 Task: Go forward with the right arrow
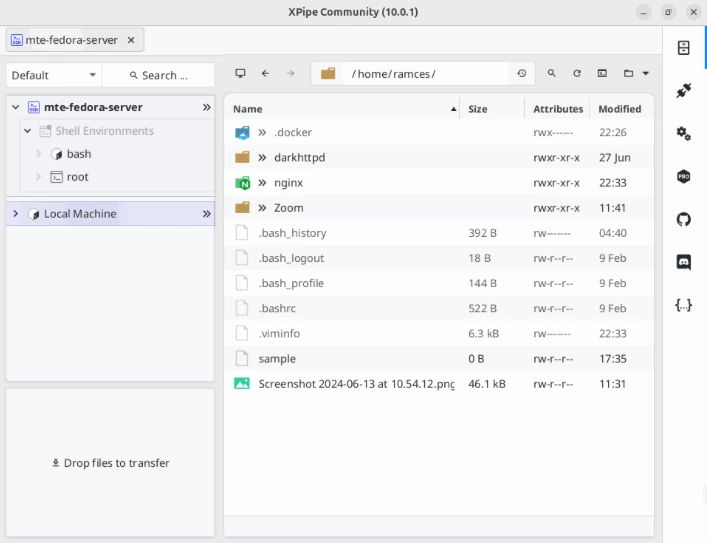pyautogui.click(x=290, y=73)
